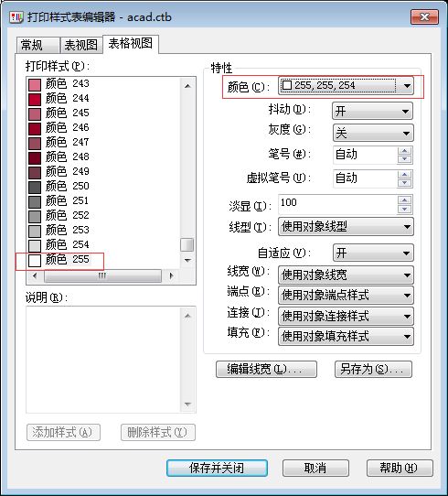Screen dimensions: 448x496
Task: Expand the 线型 linetype dropdown
Action: (346, 226)
